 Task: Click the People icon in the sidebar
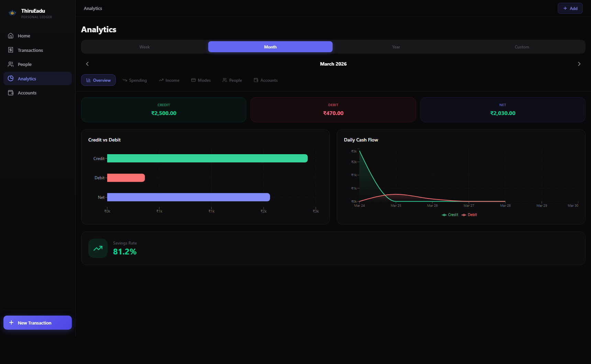point(11,64)
